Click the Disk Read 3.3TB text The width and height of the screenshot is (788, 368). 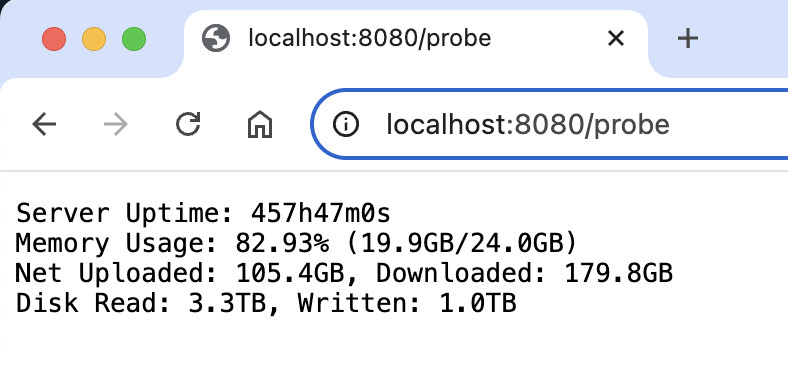tap(141, 303)
